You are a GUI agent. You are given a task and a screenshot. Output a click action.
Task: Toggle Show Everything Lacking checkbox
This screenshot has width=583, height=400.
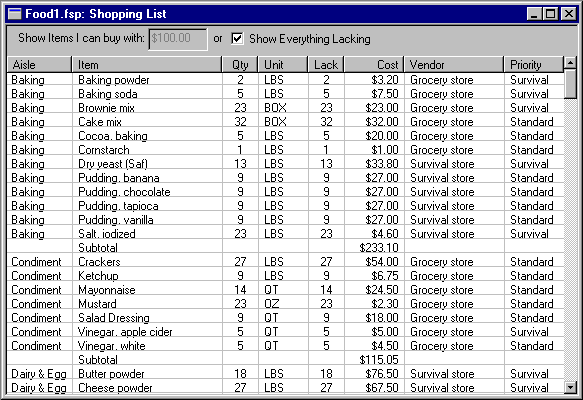[237, 38]
